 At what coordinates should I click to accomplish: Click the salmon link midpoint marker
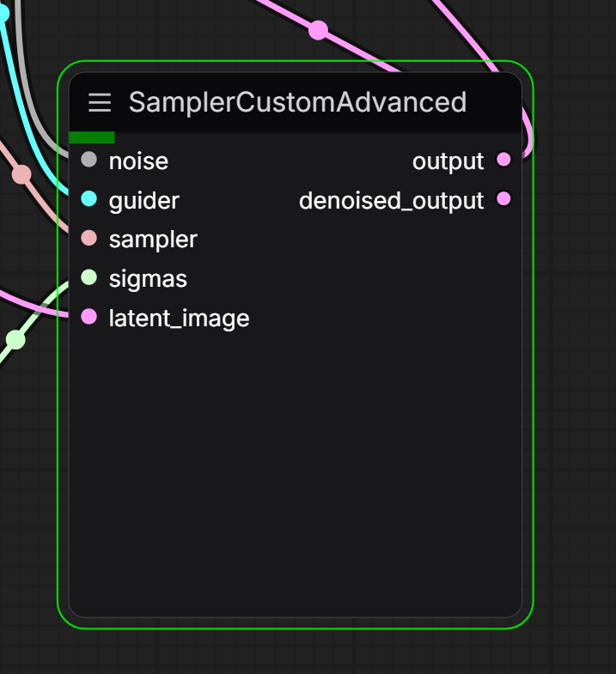point(21,174)
